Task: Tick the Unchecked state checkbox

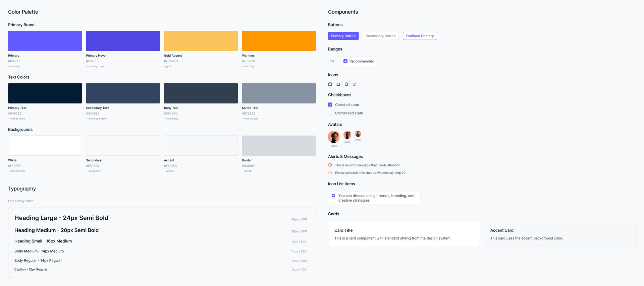Action: pos(330,113)
